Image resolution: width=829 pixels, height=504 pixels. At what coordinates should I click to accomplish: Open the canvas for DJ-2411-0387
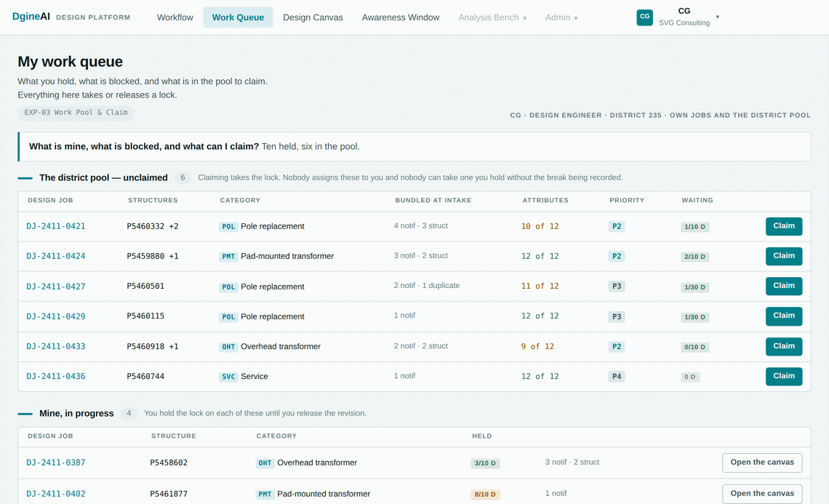coord(762,463)
